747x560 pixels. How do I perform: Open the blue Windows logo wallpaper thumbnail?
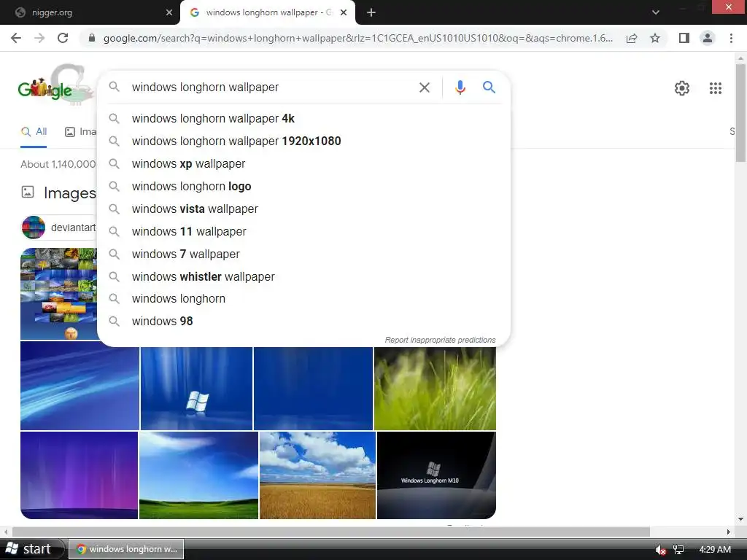(196, 389)
